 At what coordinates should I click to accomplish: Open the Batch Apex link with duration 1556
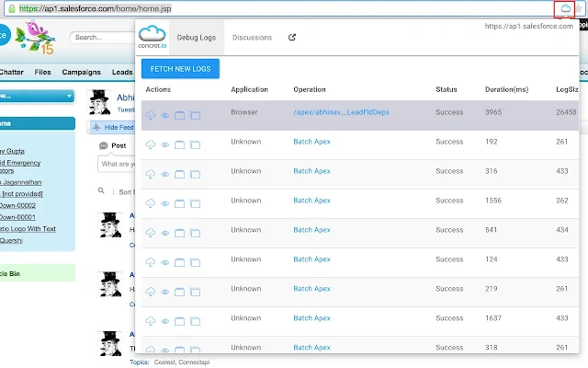tap(311, 201)
